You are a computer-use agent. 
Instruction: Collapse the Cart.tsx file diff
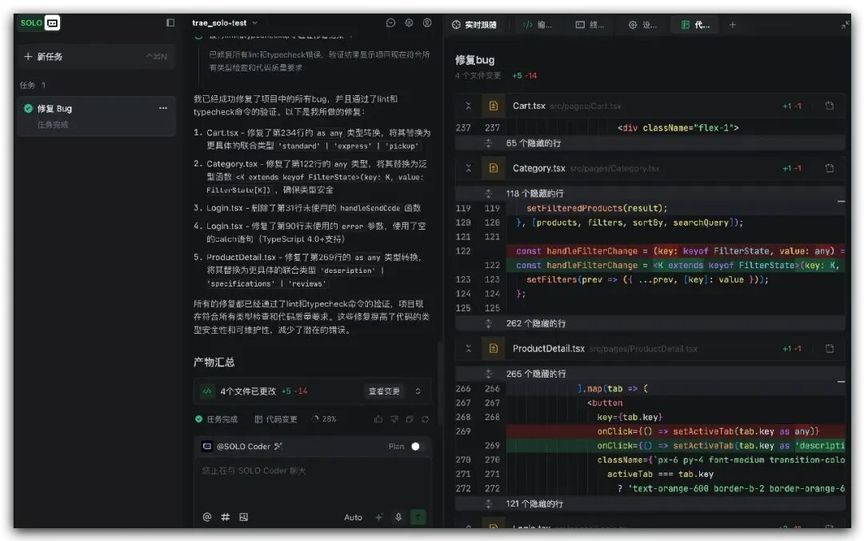click(x=467, y=106)
